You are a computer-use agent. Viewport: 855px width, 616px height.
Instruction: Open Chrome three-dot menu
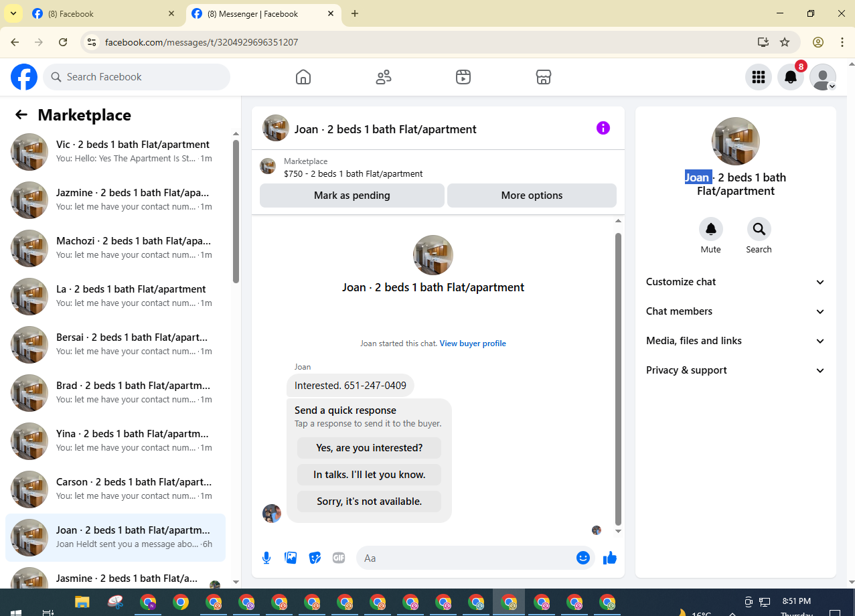tap(842, 42)
